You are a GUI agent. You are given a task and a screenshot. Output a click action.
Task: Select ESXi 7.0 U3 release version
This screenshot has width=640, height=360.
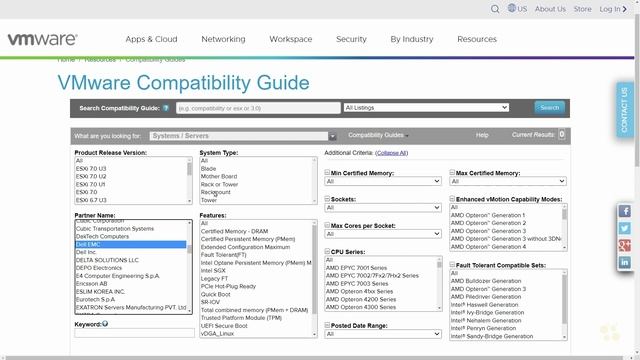[x=91, y=169]
